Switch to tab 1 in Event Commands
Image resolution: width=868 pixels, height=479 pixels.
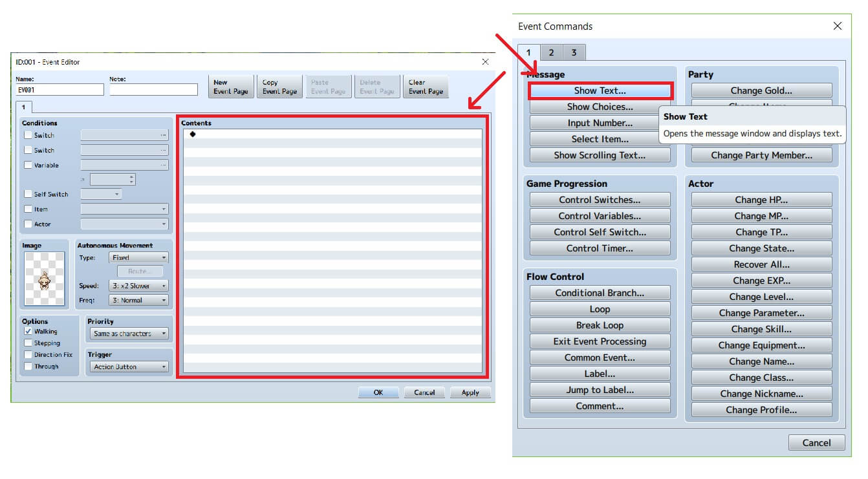point(528,52)
